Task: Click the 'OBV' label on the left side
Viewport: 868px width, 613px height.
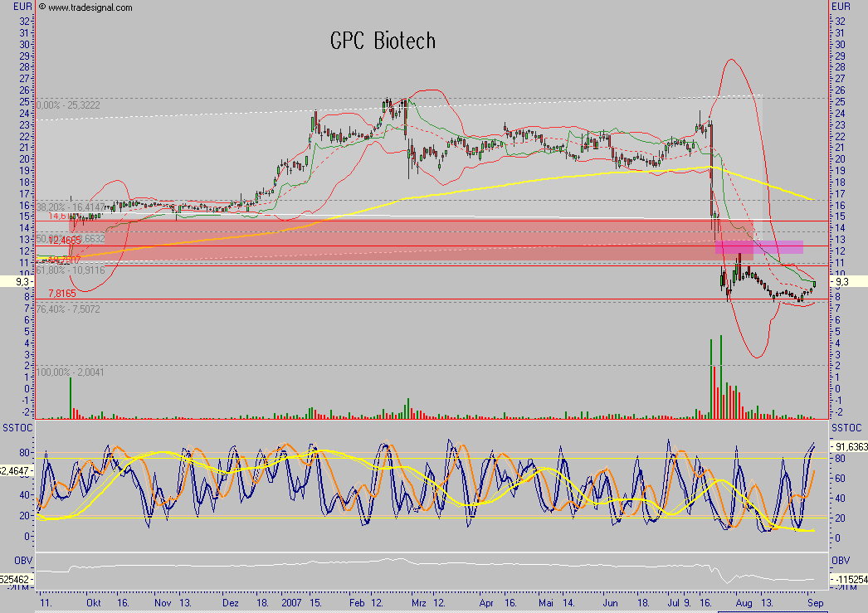Action: pyautogui.click(x=23, y=561)
